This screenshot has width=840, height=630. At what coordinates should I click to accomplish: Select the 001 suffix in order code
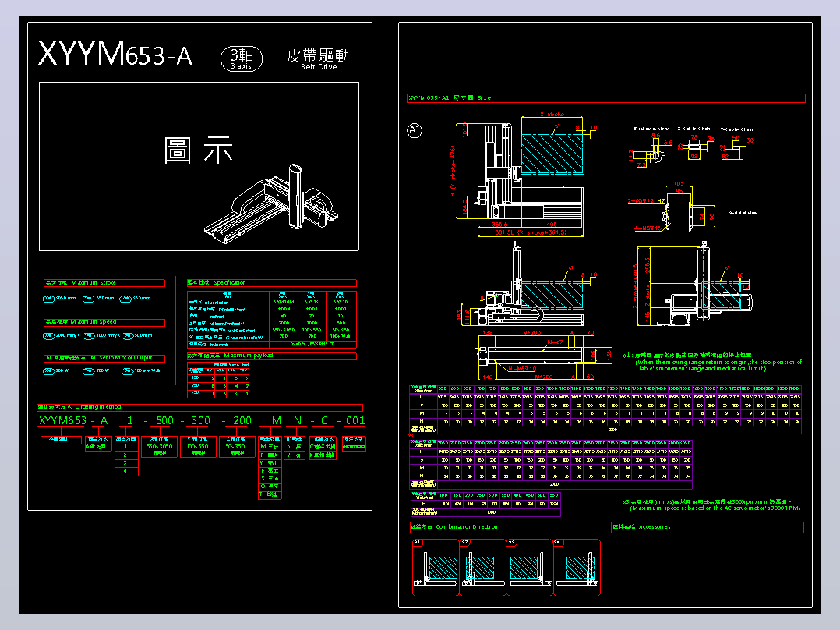[355, 421]
